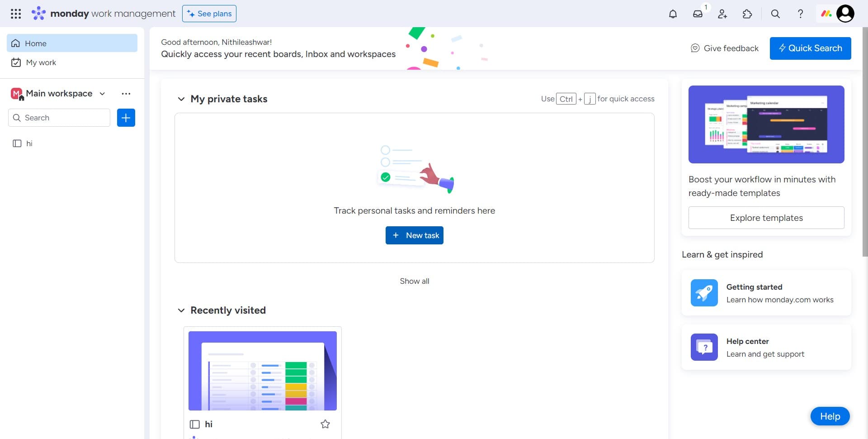Open the apps marketplace puzzle icon
This screenshot has height=439, width=868.
point(747,14)
